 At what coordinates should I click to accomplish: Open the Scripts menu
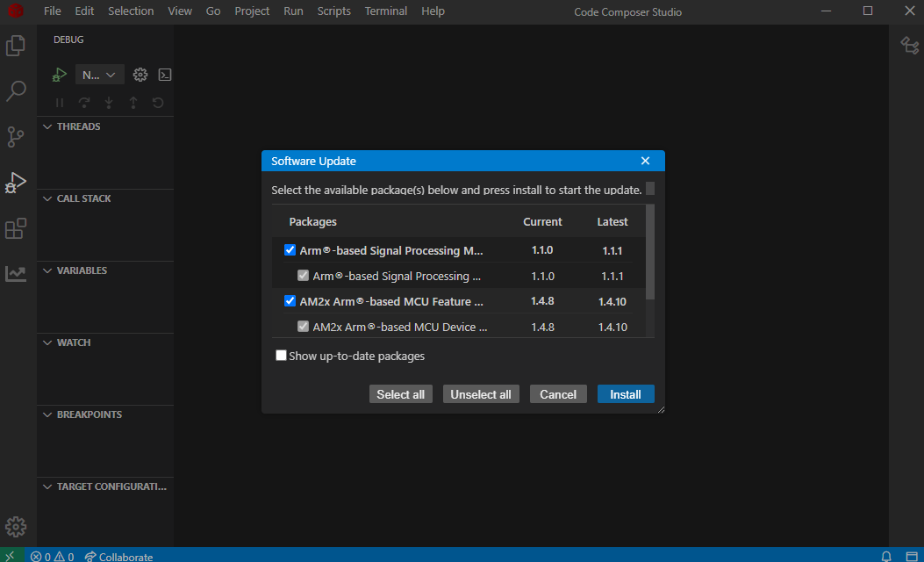point(333,11)
